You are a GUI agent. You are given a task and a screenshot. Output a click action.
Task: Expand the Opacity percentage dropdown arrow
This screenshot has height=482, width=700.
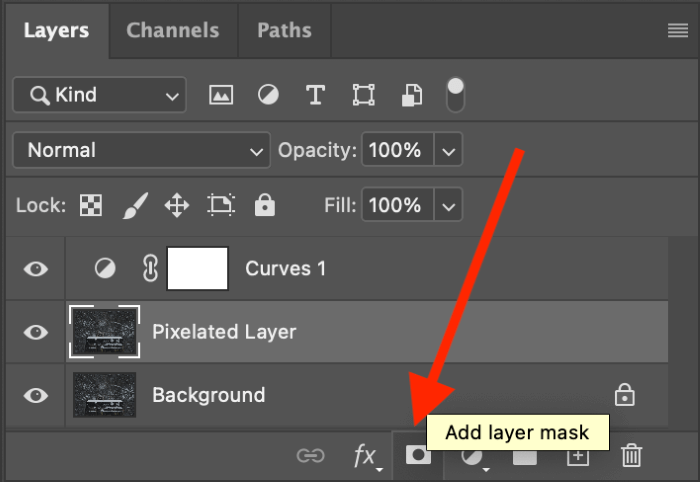448,151
